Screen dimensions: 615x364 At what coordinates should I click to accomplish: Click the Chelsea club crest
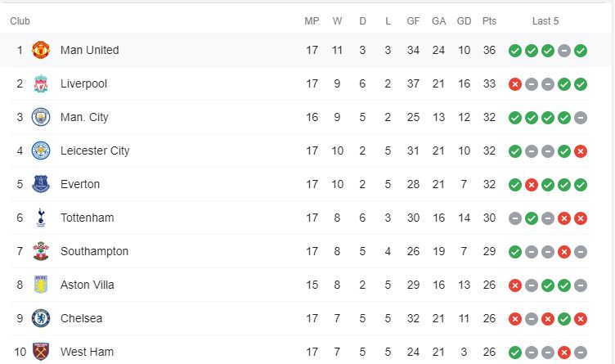[41, 318]
